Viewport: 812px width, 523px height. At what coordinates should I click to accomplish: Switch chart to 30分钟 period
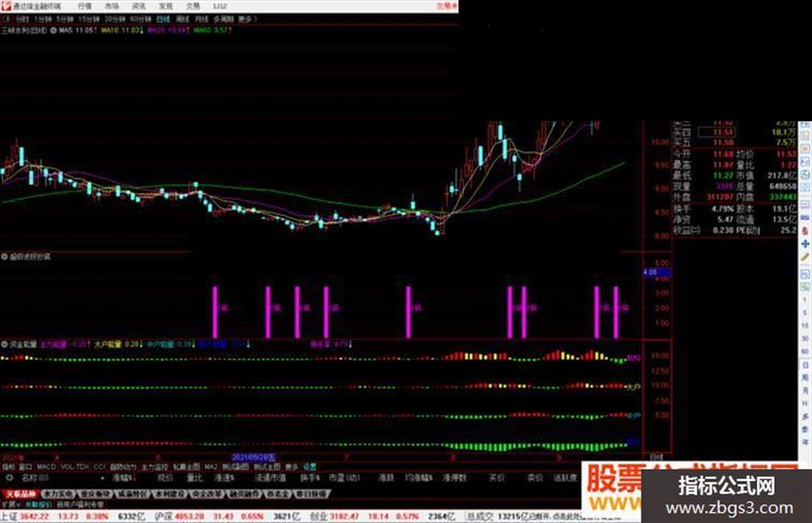(114, 19)
